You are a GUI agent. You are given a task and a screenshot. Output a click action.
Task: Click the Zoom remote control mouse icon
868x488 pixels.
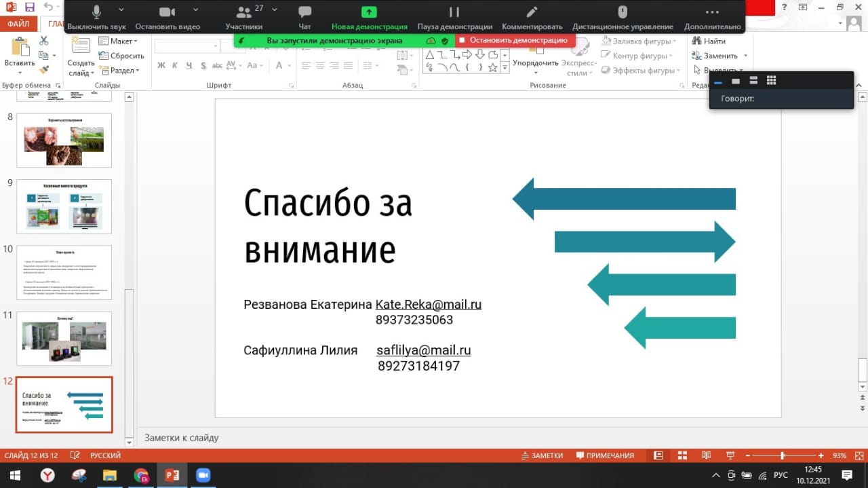click(622, 12)
